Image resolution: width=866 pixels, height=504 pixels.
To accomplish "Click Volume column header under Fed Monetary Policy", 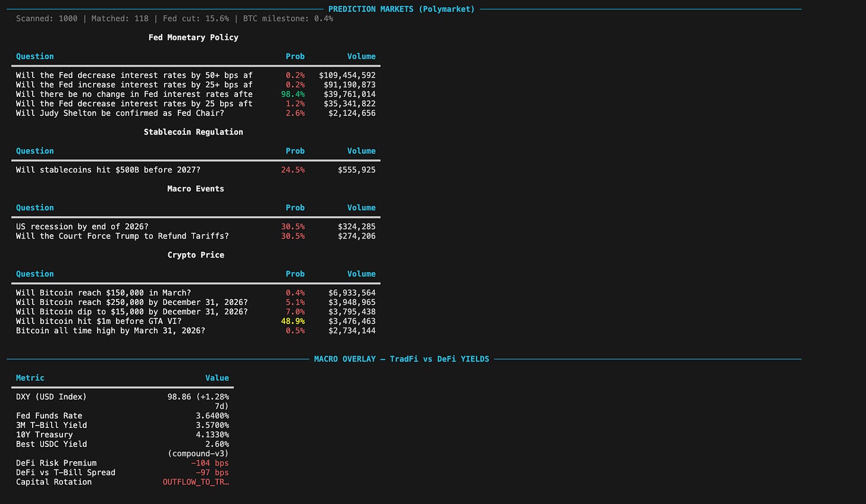I will (362, 56).
